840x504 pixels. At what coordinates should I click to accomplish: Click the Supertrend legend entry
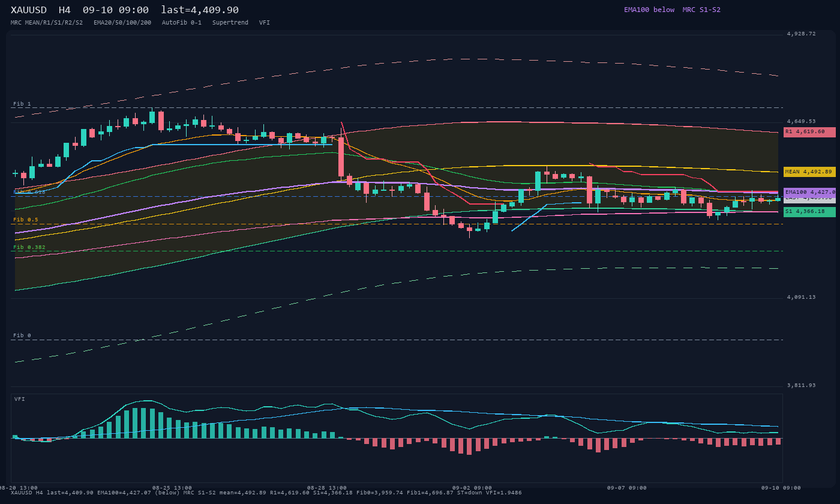[x=230, y=23]
